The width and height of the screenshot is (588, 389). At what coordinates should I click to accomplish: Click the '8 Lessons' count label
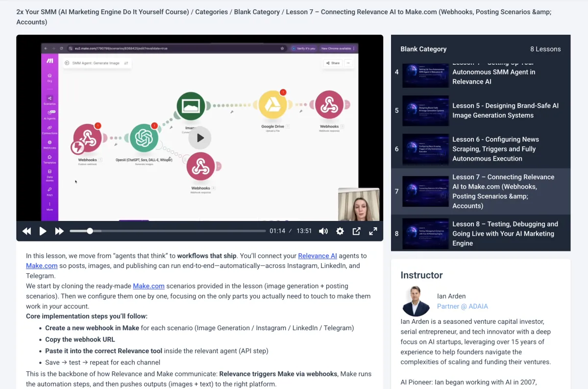[545, 49]
